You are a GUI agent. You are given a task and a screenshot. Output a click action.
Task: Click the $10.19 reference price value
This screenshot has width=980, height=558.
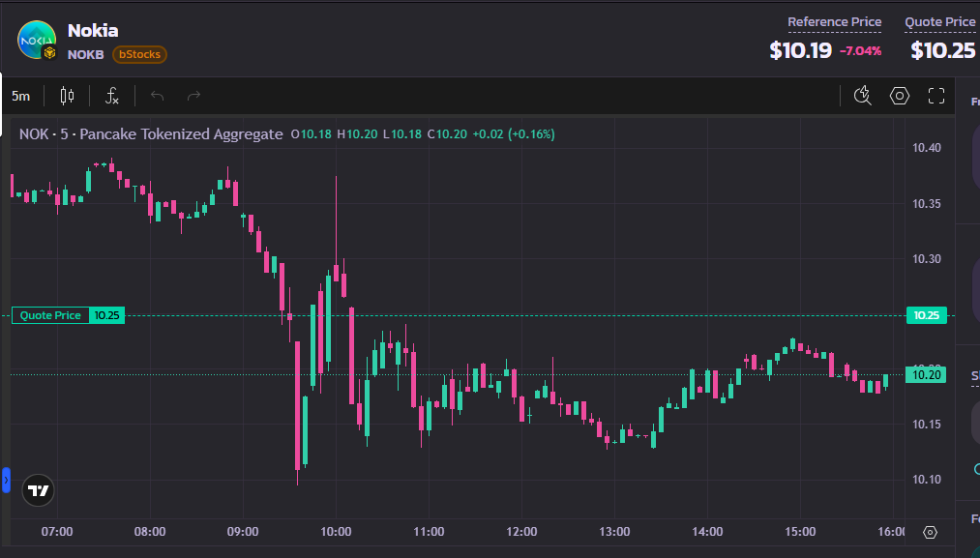801,50
